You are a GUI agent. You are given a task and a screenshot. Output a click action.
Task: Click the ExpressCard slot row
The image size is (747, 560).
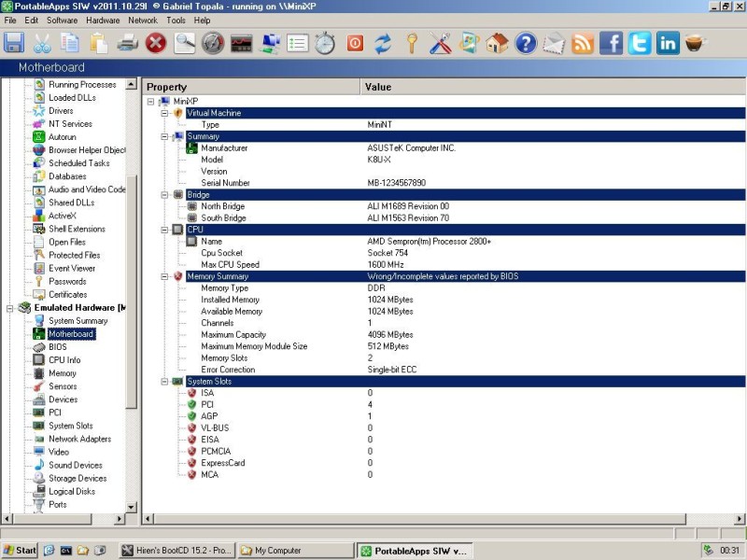click(x=443, y=463)
